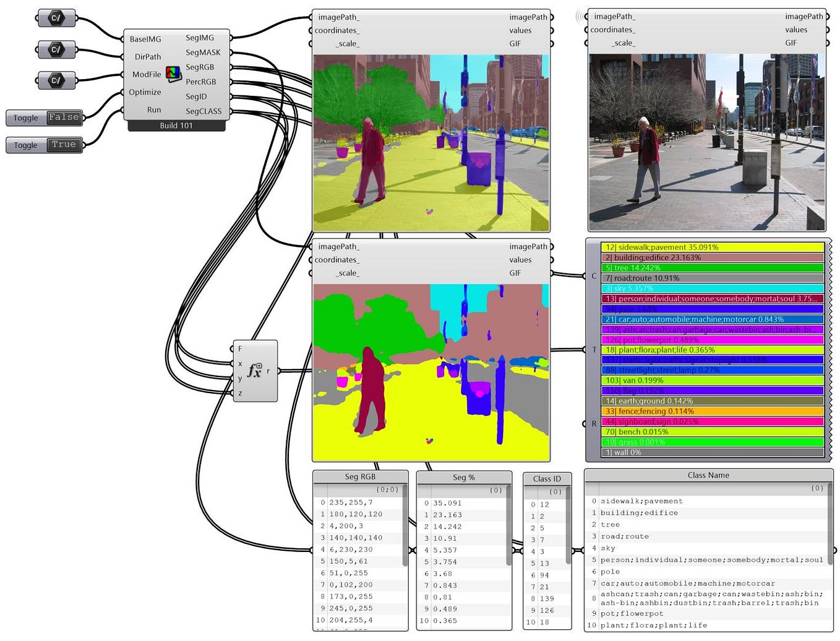The image size is (840, 641).
Task: Click the top C/ file path component icon
Action: point(56,17)
